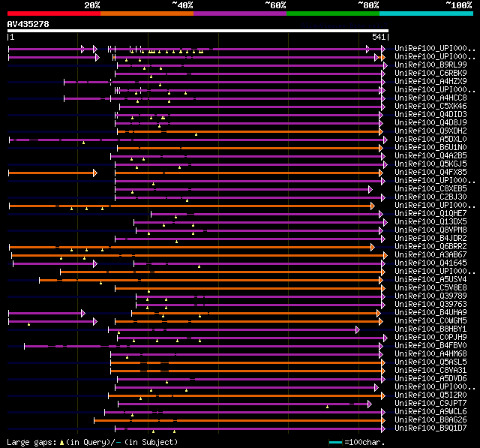The height and width of the screenshot is (448, 480).
Task: Select the UniRef100_Q1QHE7 label
Action: pos(430,214)
